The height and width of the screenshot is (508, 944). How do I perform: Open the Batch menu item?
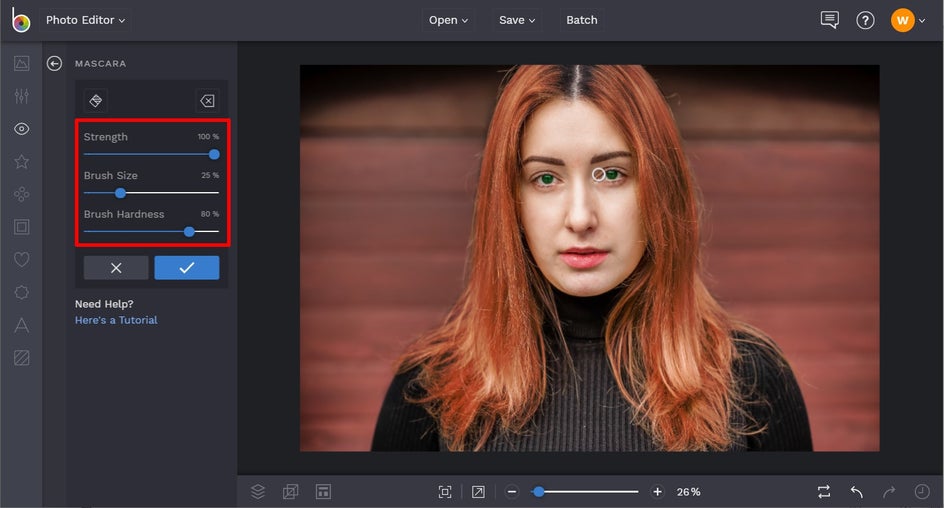[x=582, y=20]
